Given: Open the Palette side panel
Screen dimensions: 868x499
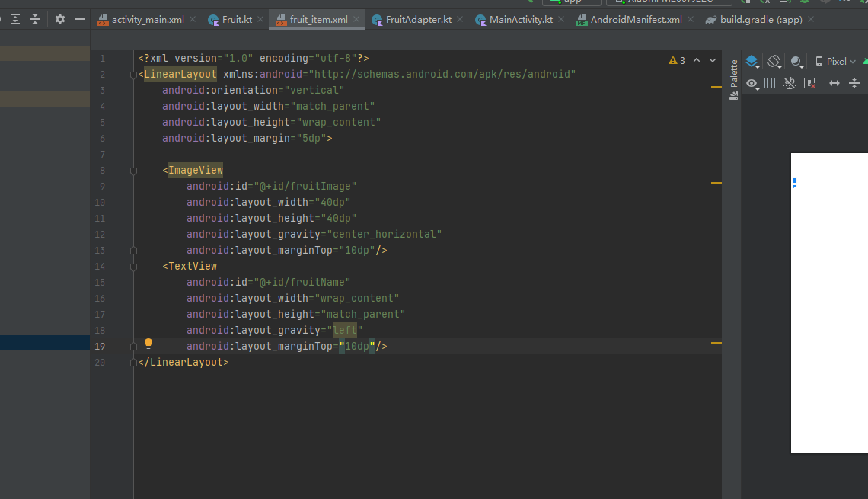Looking at the screenshot, I should tap(734, 80).
